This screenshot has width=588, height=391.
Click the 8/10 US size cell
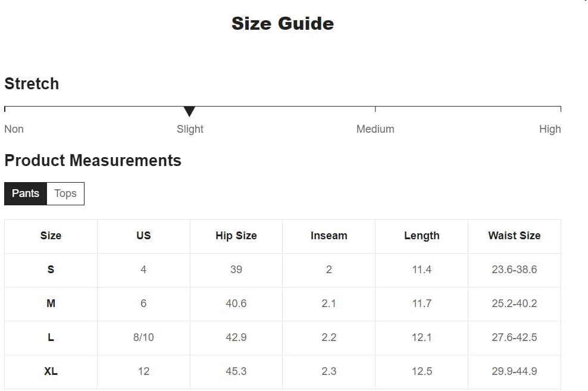click(x=143, y=337)
